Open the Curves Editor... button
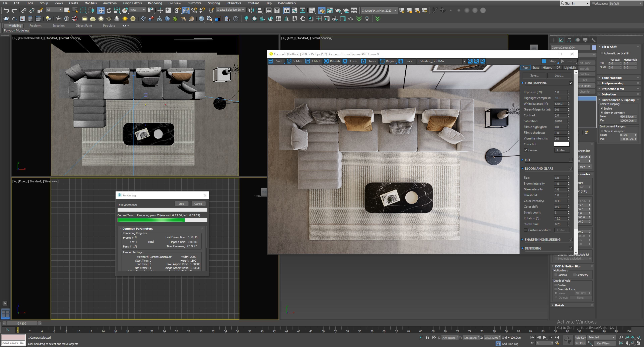644x347 pixels. point(562,150)
